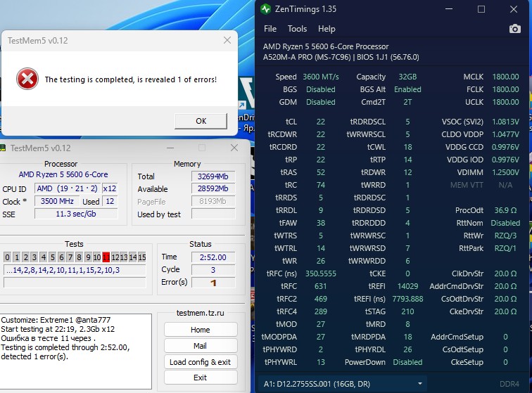
Task: Select the red failed test 11 box
Action: click(x=106, y=257)
